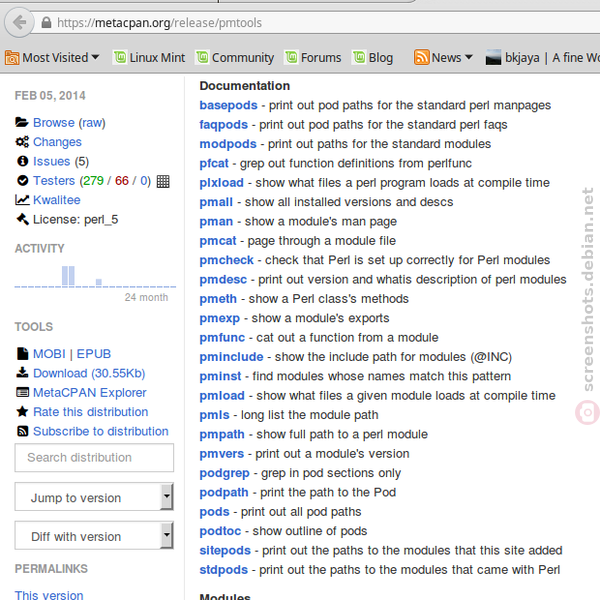Screen dimensions: 600x600
Task: Open the Blog bookmark
Action: tap(373, 57)
